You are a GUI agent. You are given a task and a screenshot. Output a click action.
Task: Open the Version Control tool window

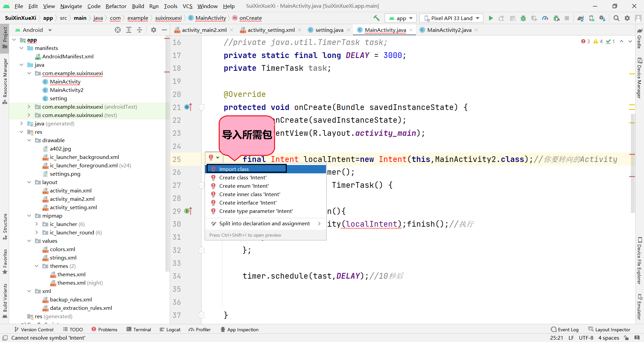click(34, 330)
